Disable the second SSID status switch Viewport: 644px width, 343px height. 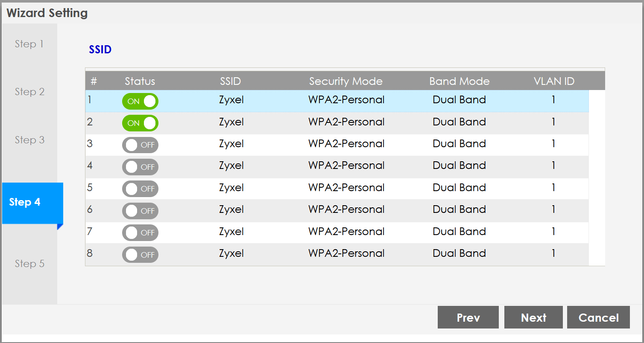(140, 123)
